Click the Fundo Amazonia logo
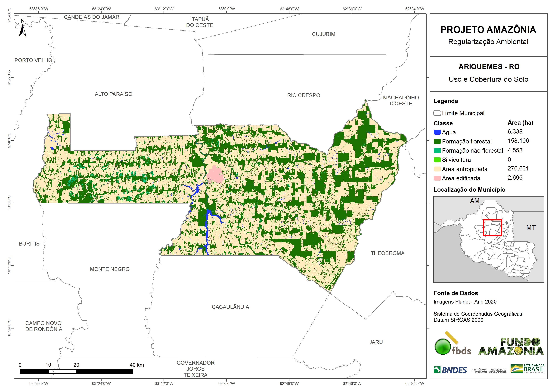Viewport: 555px width, 392px height. pos(511,347)
